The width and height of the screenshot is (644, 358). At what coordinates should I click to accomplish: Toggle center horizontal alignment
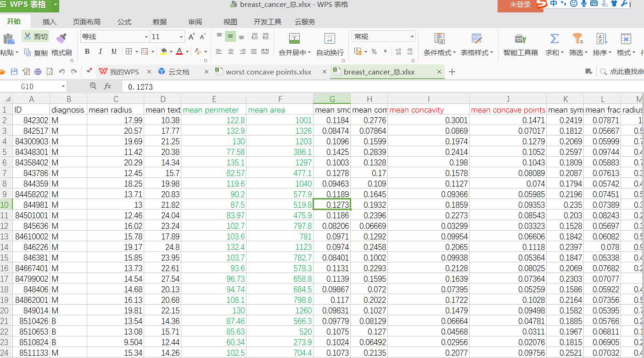tap(231, 51)
